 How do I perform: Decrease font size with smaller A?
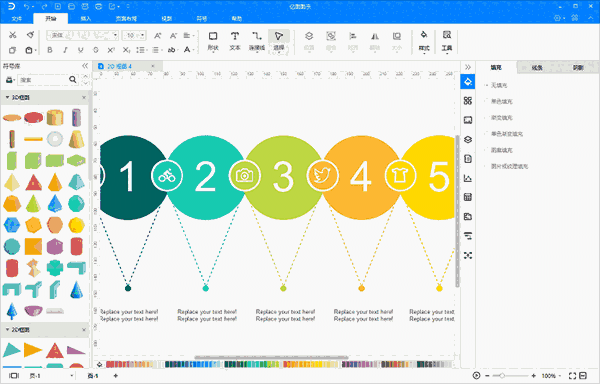tap(173, 36)
